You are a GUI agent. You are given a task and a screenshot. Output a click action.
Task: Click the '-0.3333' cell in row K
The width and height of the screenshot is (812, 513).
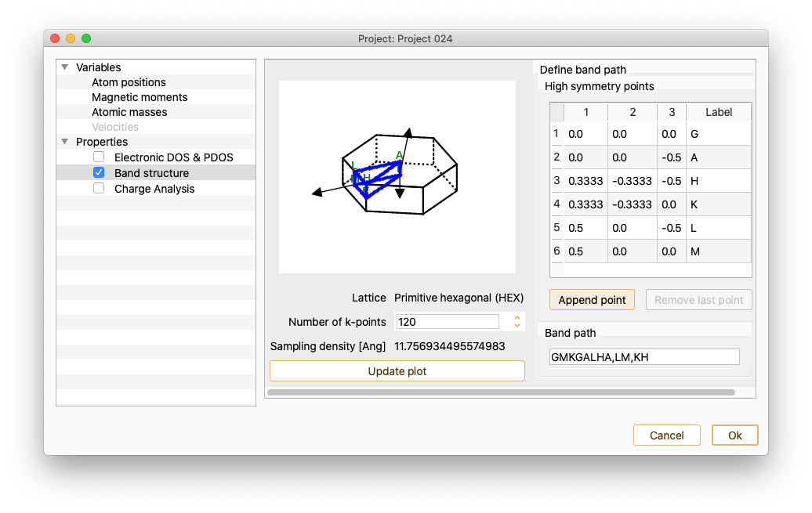coord(633,204)
